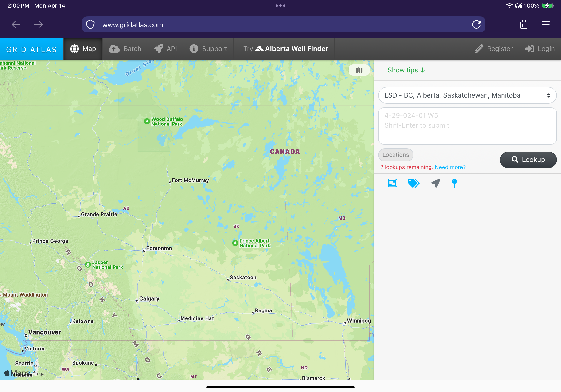Go back with the browser back arrow
The width and height of the screenshot is (561, 392).
click(16, 24)
